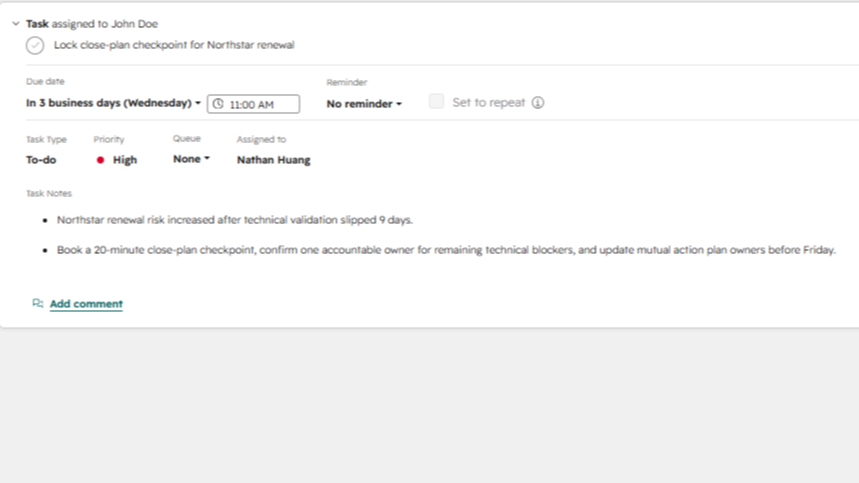Click the Reminder label
This screenshot has width=859, height=483.
[347, 83]
